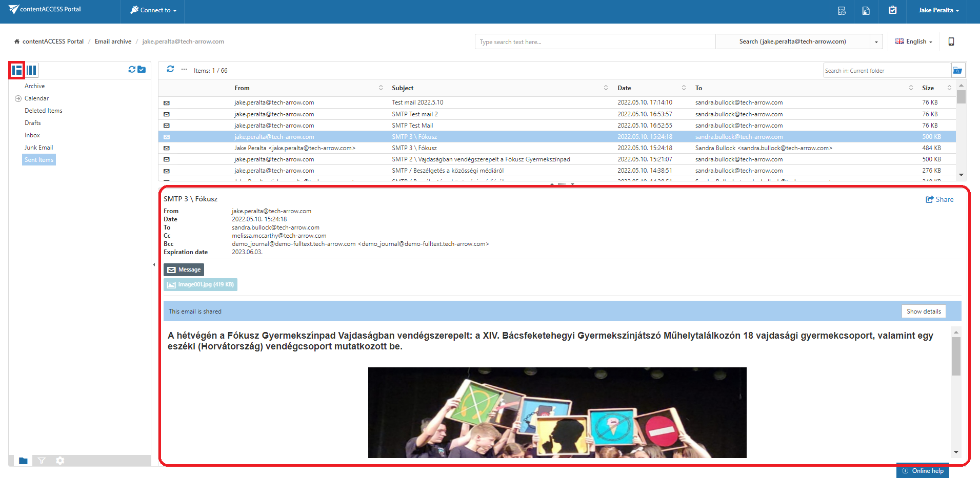Refresh the email item list
This screenshot has width=980, height=478.
tap(170, 69)
